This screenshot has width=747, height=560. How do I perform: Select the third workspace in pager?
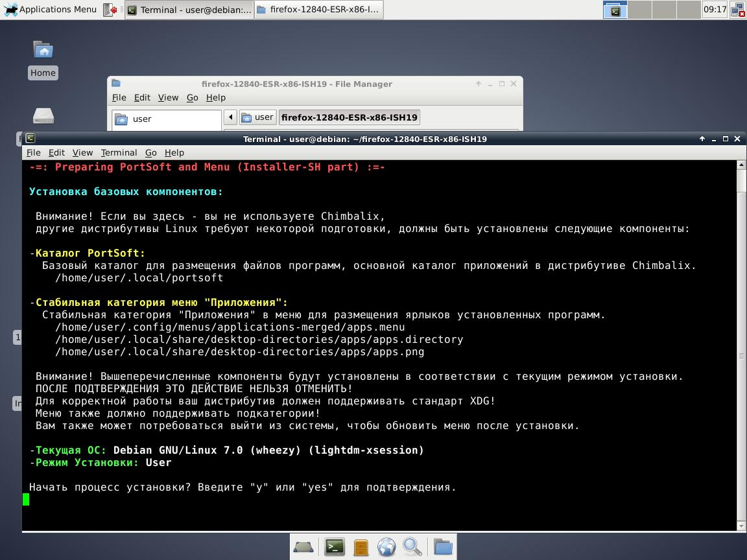click(664, 10)
